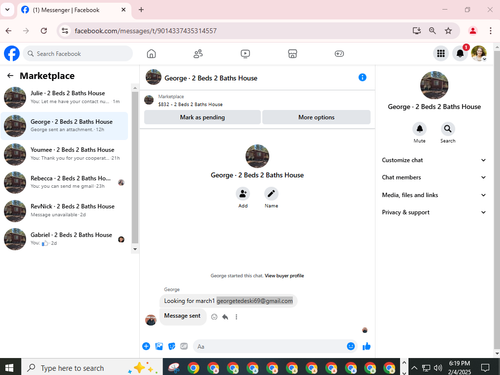Expand Media, files and links section
Viewport: 500px width, 375px height.
pyautogui.click(x=434, y=195)
